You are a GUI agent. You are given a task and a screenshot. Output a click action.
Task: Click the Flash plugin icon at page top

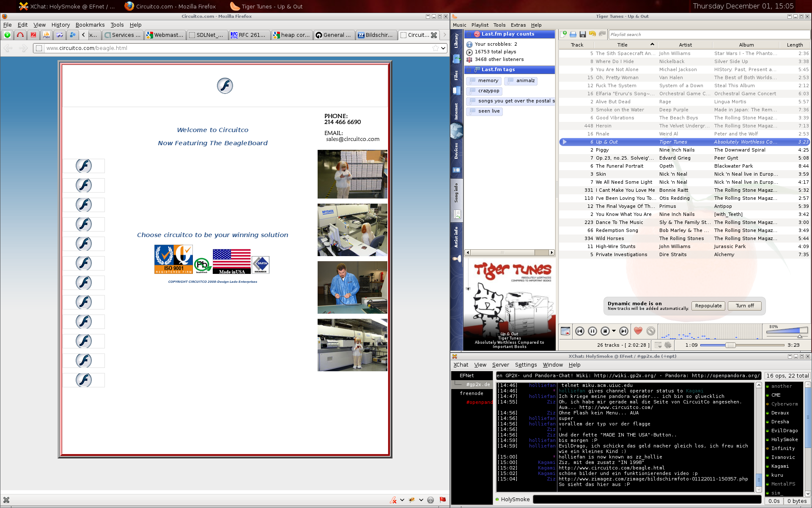coord(225,86)
